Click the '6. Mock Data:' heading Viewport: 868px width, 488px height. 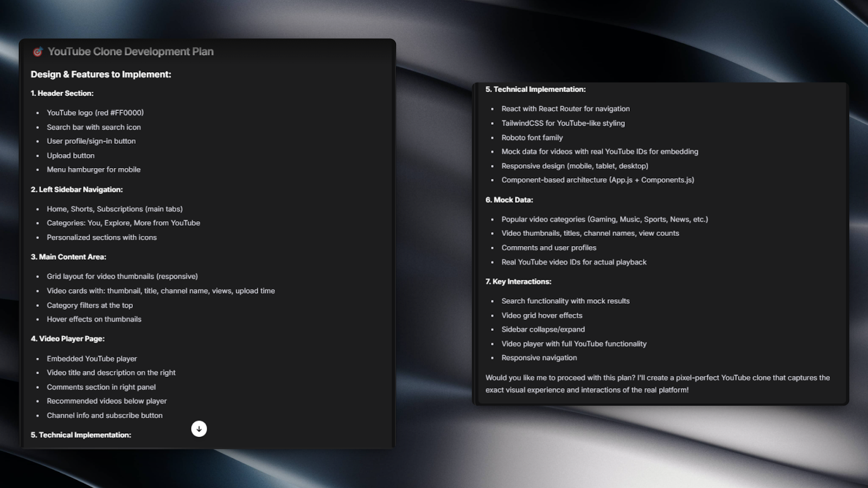pyautogui.click(x=509, y=200)
